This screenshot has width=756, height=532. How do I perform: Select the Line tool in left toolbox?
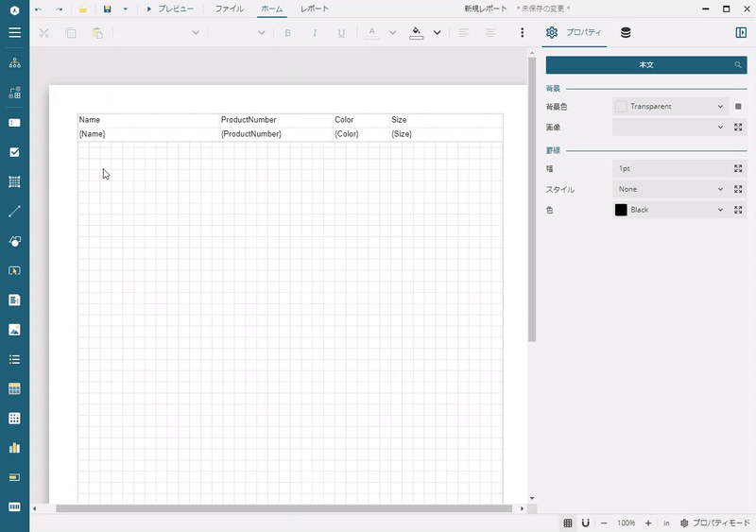(x=14, y=211)
